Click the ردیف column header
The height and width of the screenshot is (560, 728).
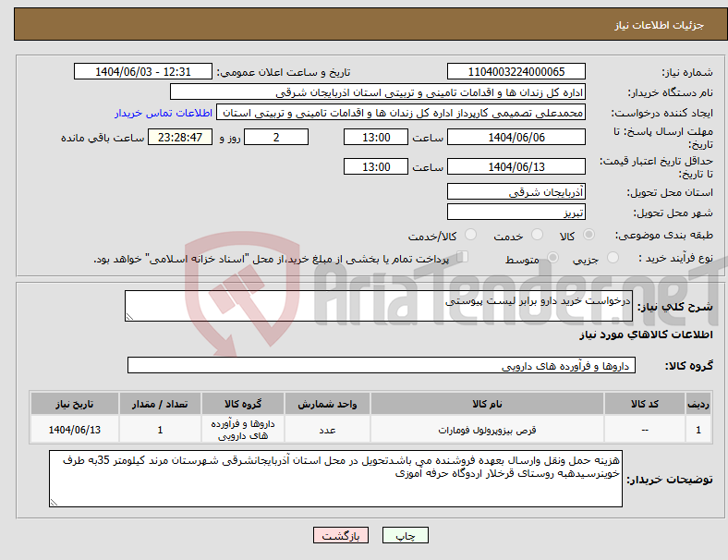(x=698, y=404)
